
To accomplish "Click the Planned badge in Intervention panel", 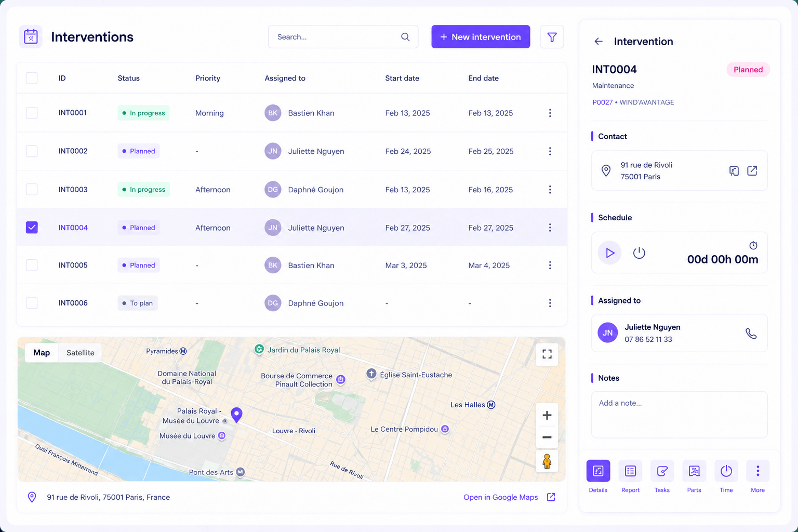I will pyautogui.click(x=748, y=70).
